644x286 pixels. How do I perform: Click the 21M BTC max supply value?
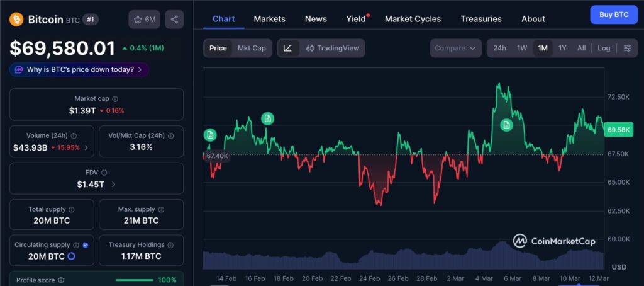coord(141,220)
